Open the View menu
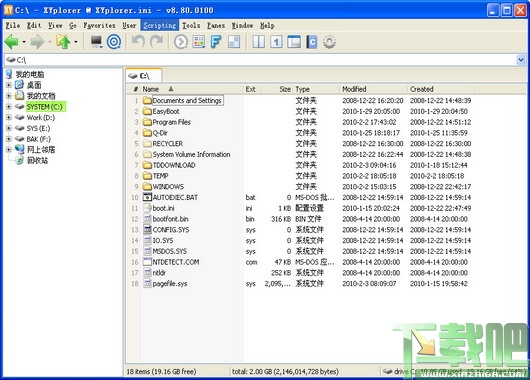 [x=55, y=25]
